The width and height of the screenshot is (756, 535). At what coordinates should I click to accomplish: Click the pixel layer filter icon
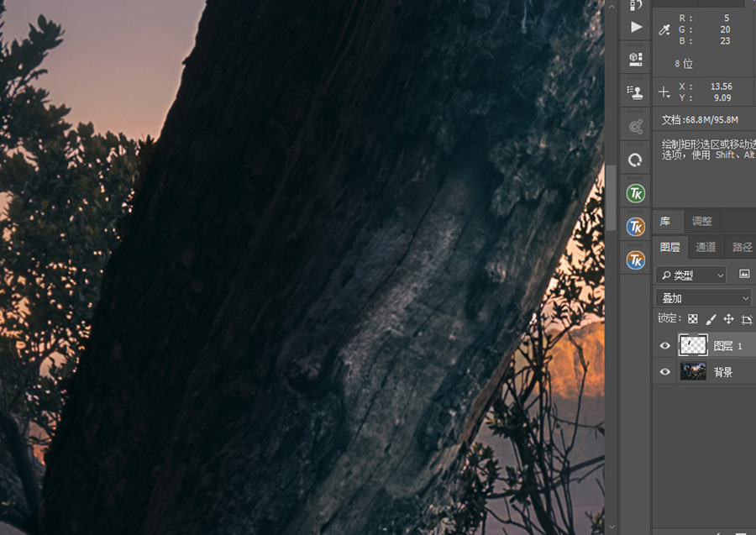[x=744, y=275]
